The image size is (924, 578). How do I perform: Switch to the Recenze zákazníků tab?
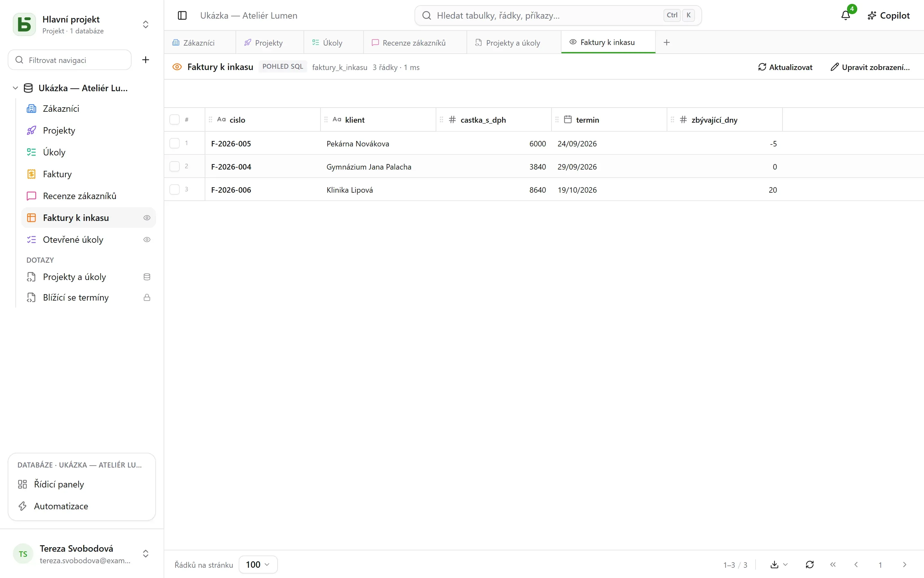point(415,42)
